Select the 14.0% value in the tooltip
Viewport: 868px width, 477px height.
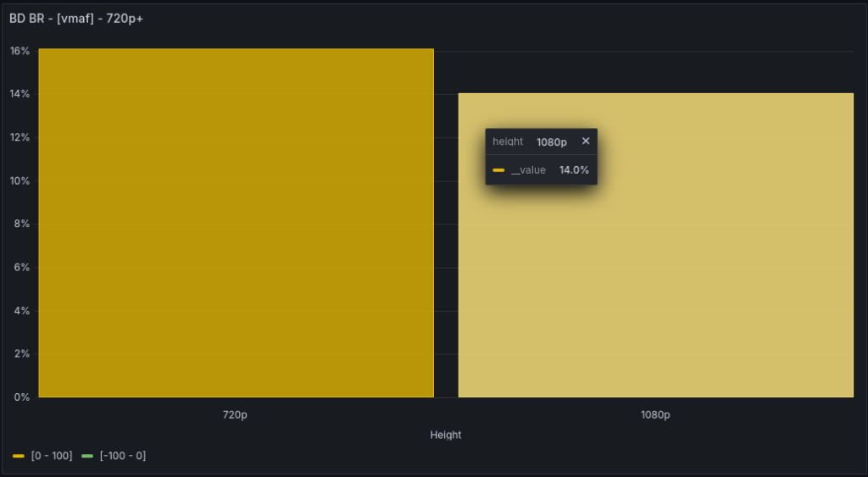(x=573, y=170)
